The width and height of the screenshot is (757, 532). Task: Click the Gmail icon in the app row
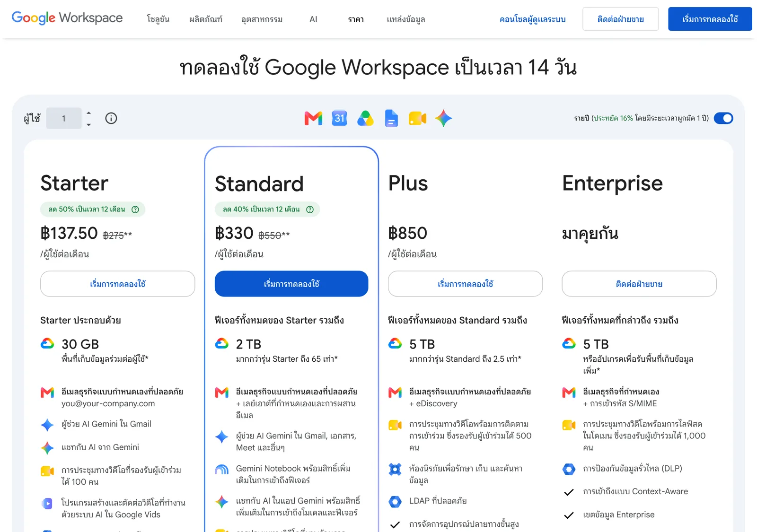[x=313, y=118]
